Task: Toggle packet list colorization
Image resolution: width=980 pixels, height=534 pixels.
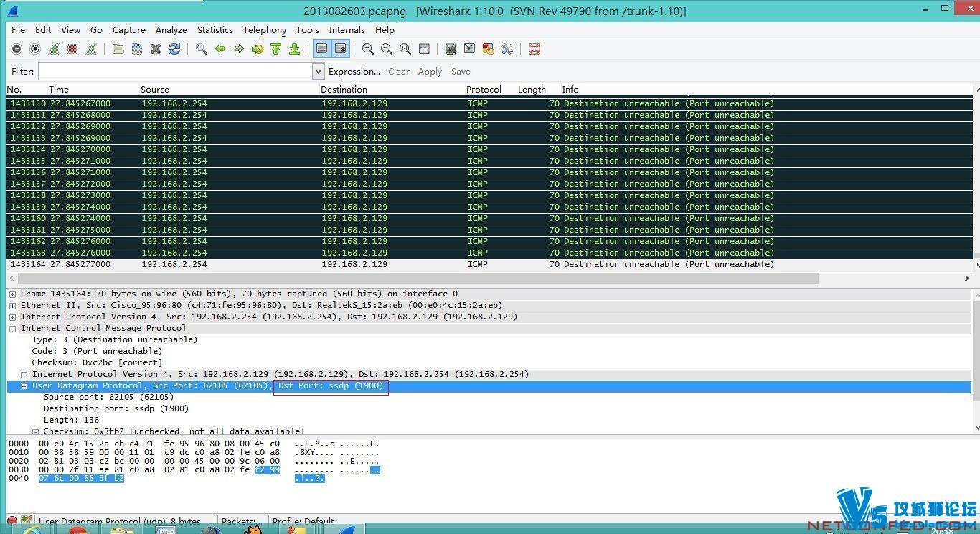Action: point(322,49)
